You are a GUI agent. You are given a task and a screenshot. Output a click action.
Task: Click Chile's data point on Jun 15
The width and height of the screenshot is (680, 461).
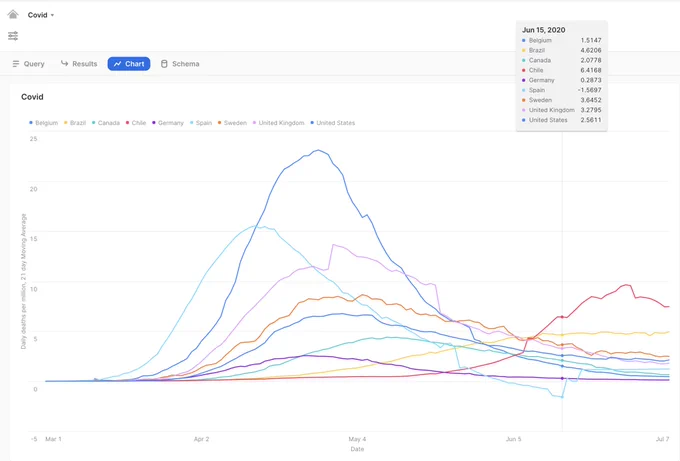(x=562, y=317)
